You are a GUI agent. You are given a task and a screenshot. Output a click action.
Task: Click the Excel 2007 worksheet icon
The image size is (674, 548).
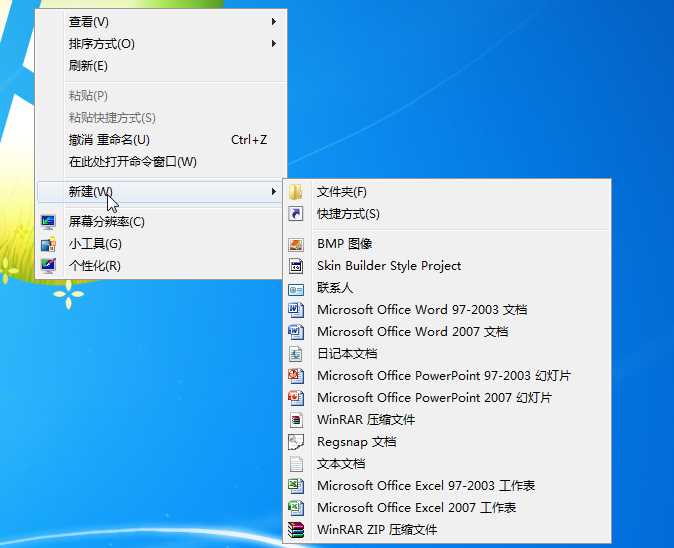pos(296,508)
